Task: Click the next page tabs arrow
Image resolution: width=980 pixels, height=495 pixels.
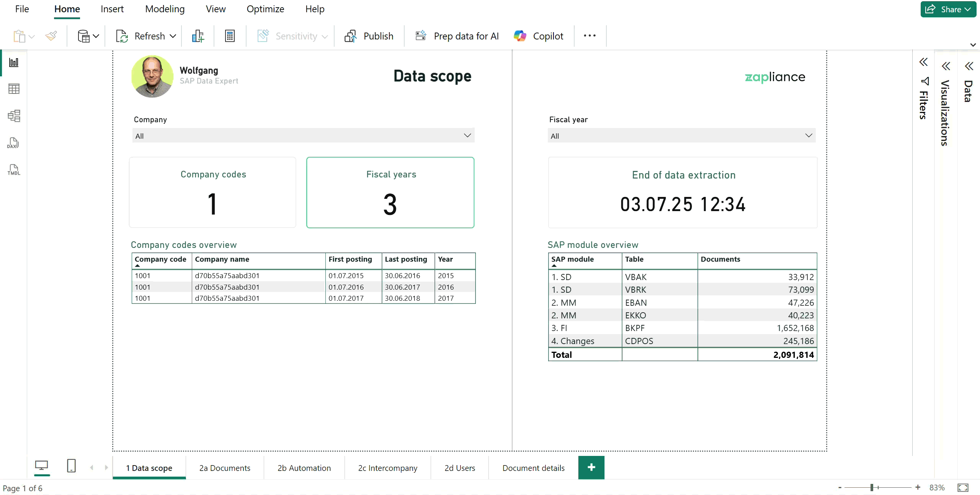Action: point(106,467)
